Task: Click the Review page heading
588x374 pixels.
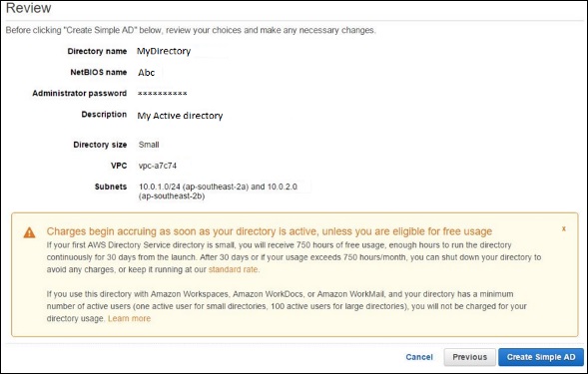Action: (x=29, y=8)
